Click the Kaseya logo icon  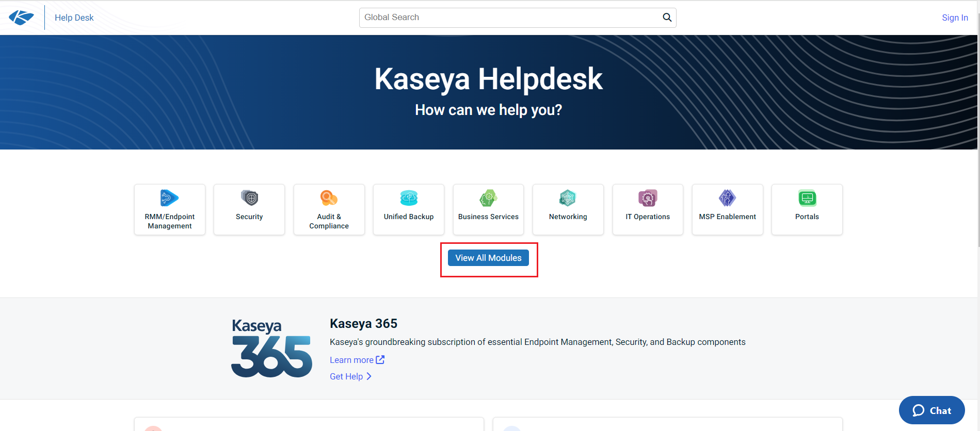click(x=21, y=18)
